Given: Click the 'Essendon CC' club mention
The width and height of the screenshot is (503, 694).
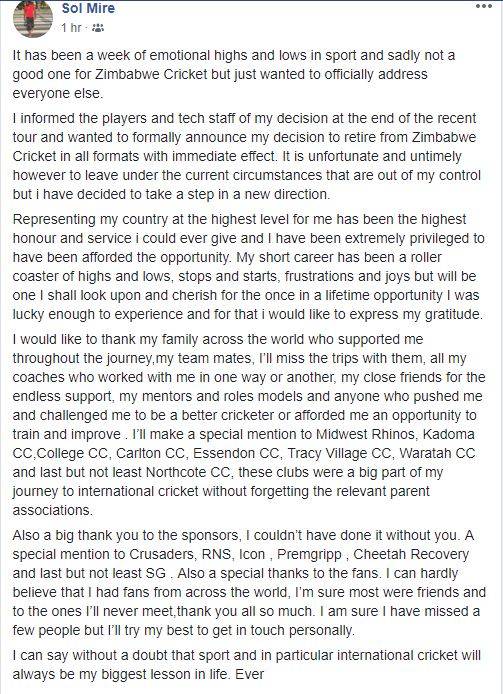Looking at the screenshot, I should click(236, 453).
